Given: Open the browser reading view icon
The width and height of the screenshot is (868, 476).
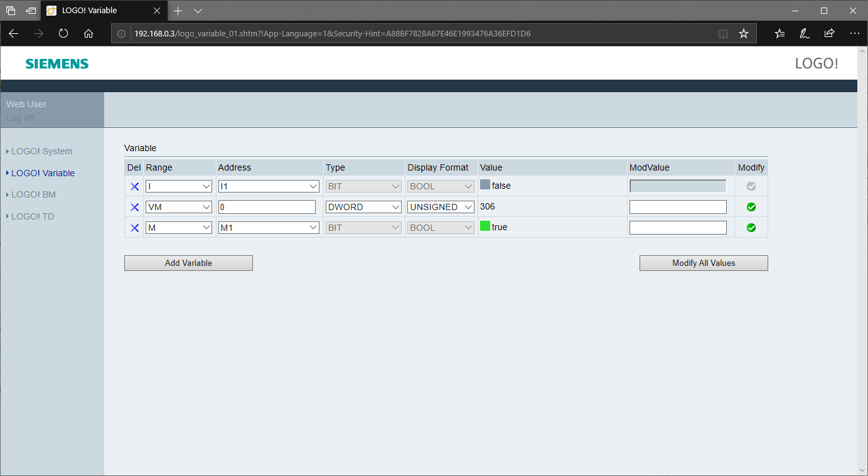Looking at the screenshot, I should tap(723, 34).
